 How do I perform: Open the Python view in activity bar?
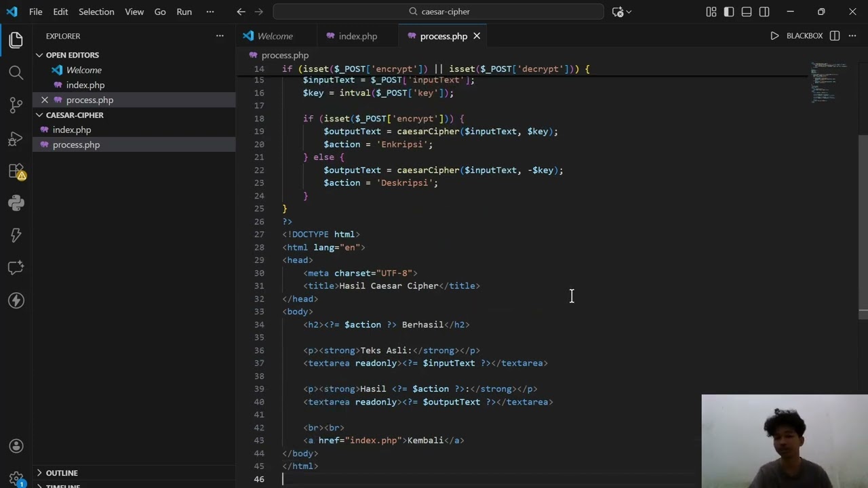tap(16, 203)
